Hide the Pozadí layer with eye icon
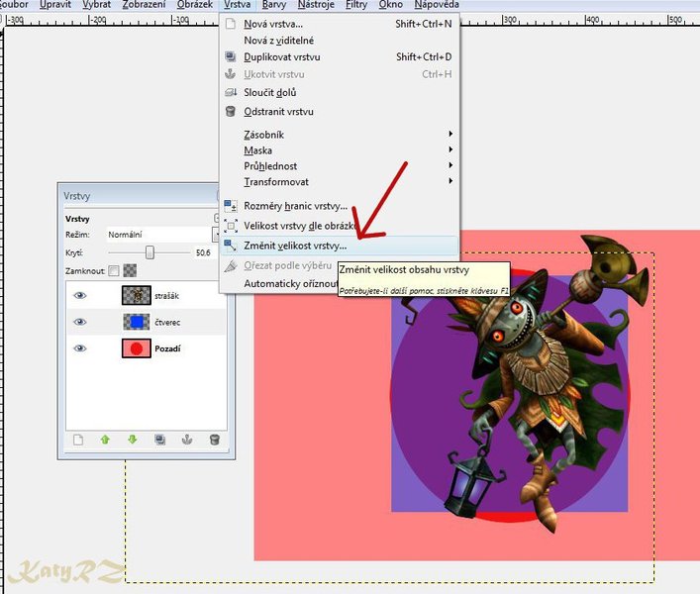 (80, 348)
